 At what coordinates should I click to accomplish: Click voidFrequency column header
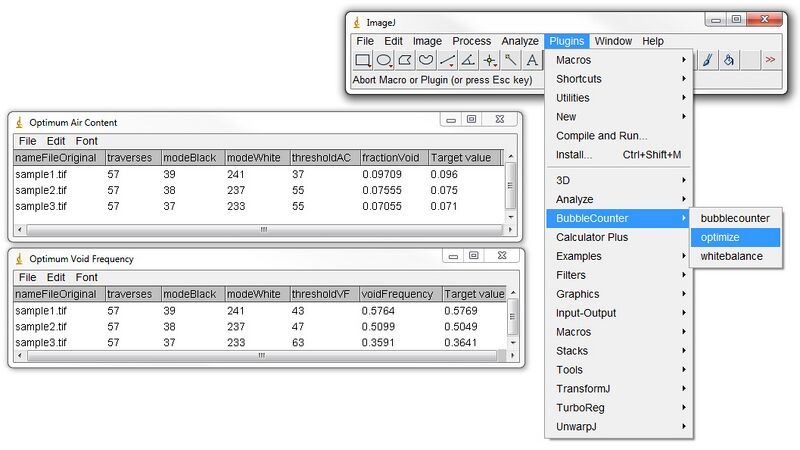401,294
